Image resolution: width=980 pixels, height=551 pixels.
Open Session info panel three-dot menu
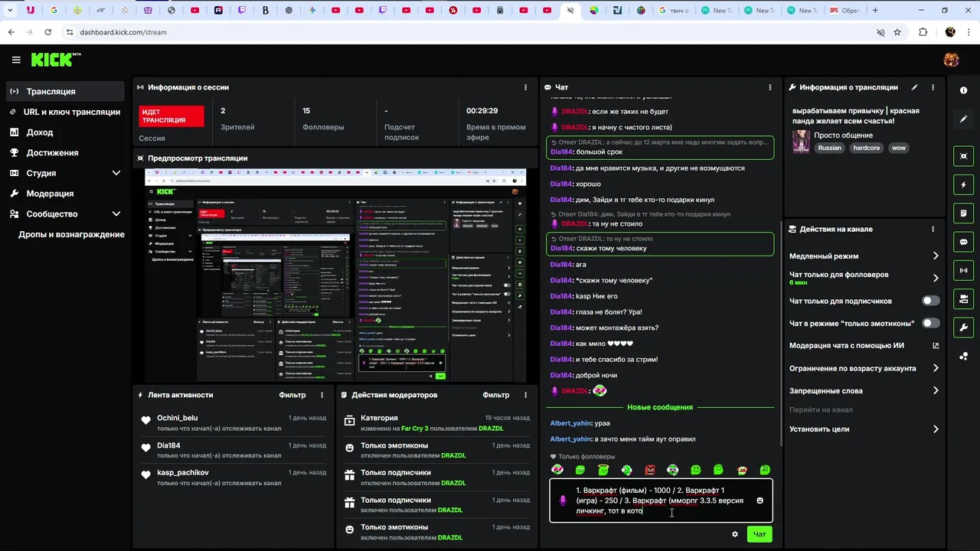click(525, 87)
